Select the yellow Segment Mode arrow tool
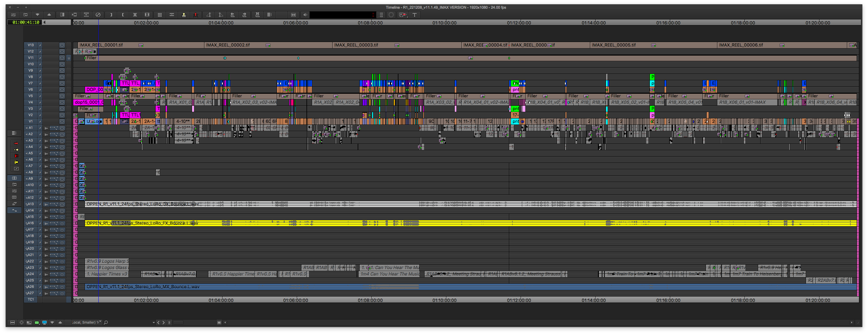 tap(16, 150)
